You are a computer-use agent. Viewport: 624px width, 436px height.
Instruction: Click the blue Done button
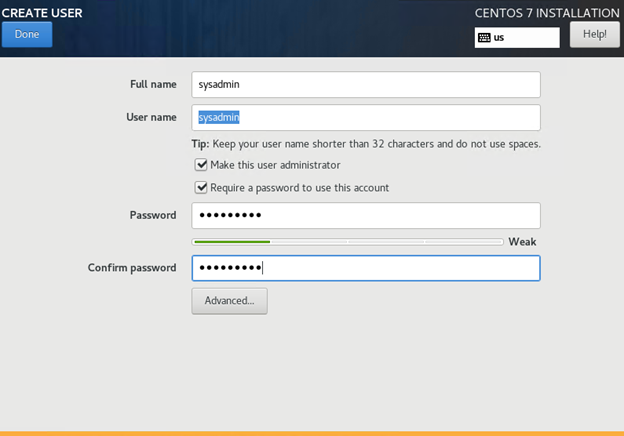27,34
